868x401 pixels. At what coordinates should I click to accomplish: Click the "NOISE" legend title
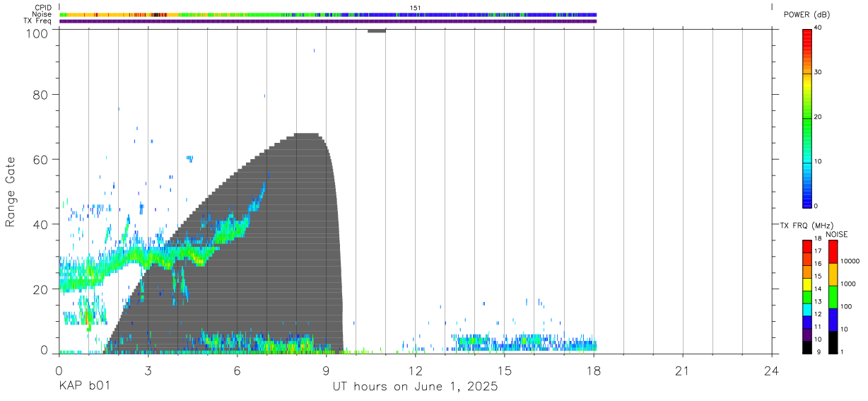(x=838, y=234)
